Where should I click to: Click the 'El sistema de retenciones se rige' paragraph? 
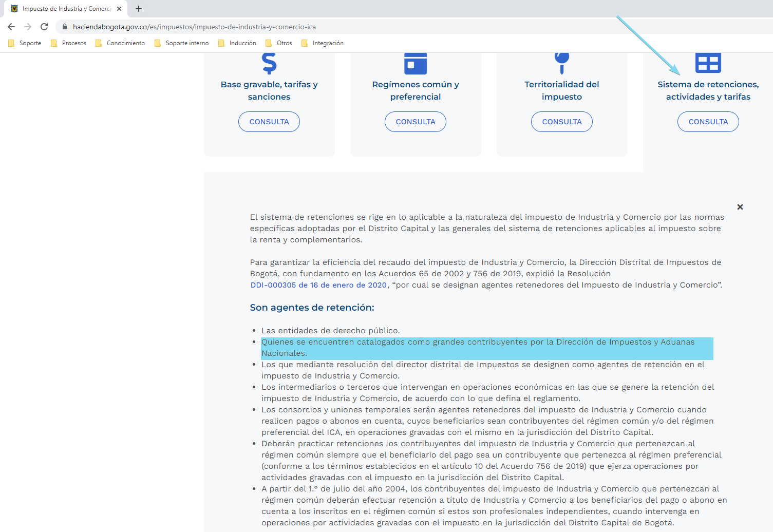click(x=487, y=229)
